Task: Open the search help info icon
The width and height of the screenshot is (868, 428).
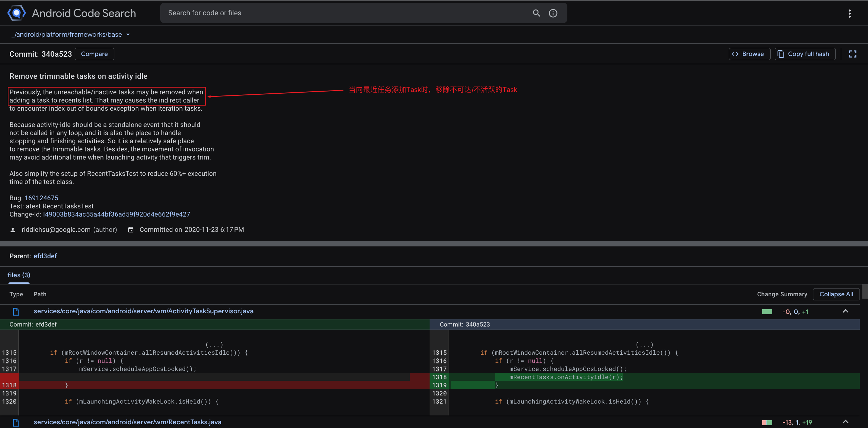Action: pyautogui.click(x=553, y=13)
